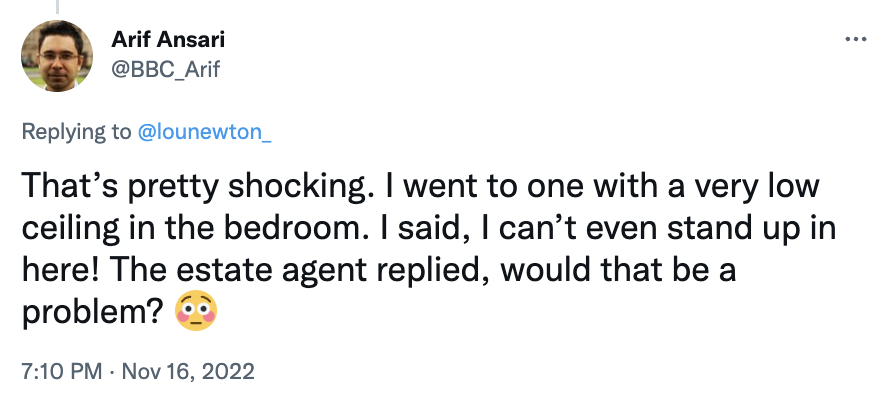Click the flushed face emoji

point(196,312)
